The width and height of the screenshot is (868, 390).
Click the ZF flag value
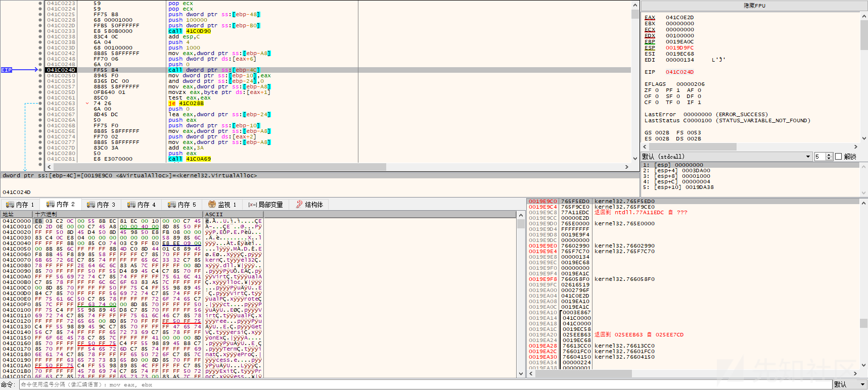tap(657, 90)
